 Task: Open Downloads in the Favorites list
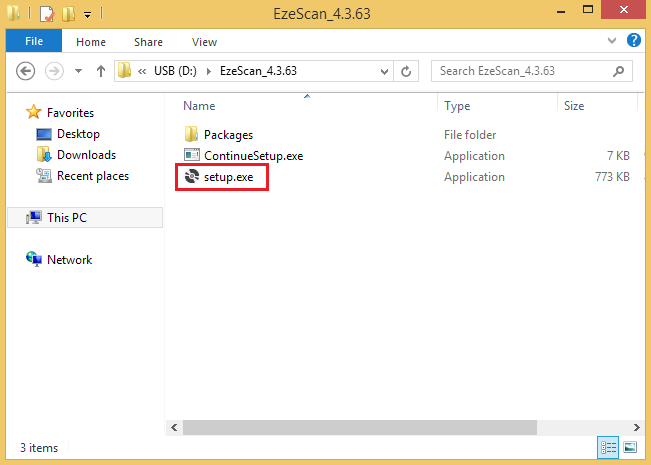point(86,155)
